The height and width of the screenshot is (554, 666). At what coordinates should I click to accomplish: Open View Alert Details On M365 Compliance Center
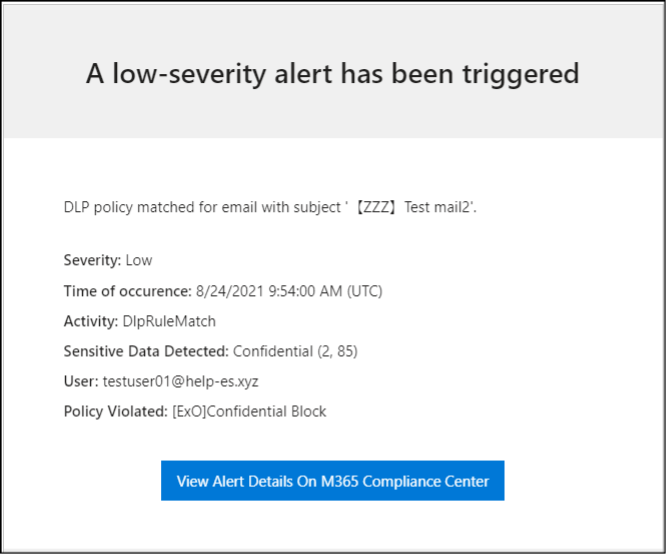333,481
